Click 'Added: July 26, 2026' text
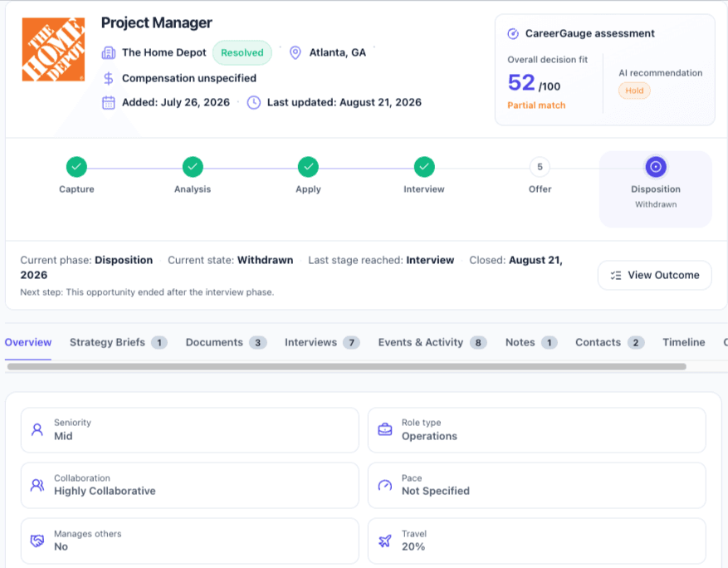The height and width of the screenshot is (568, 728). point(176,103)
